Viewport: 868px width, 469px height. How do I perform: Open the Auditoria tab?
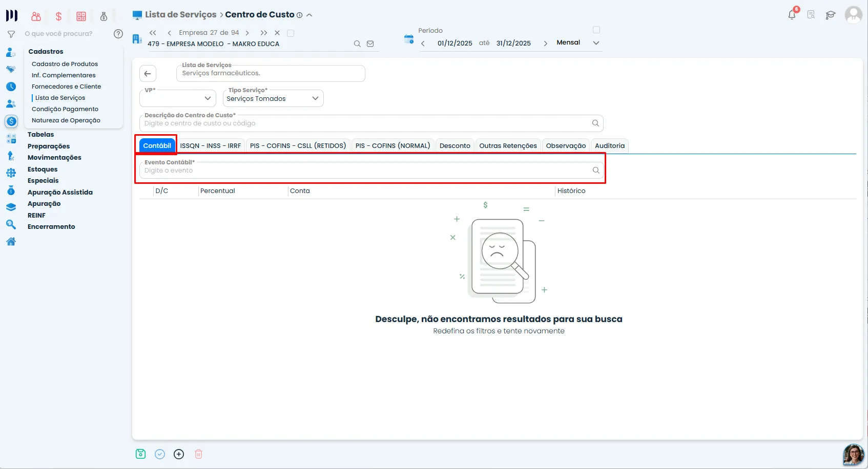pyautogui.click(x=610, y=146)
